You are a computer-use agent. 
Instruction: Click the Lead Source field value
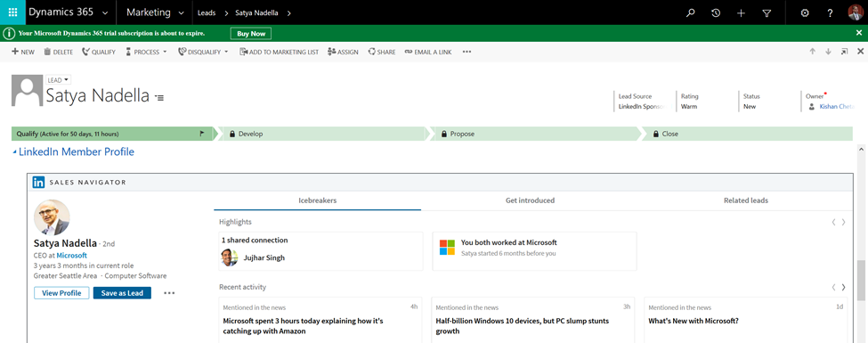pos(641,106)
